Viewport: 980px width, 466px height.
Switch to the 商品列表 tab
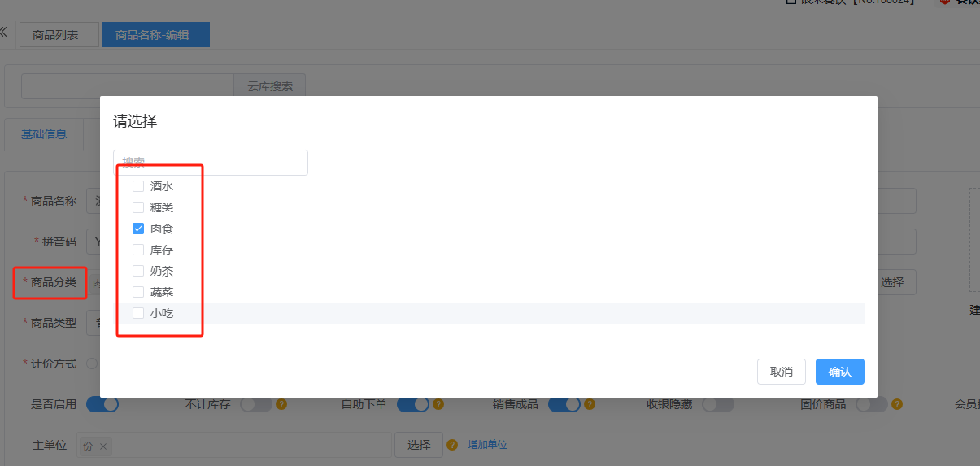click(55, 35)
